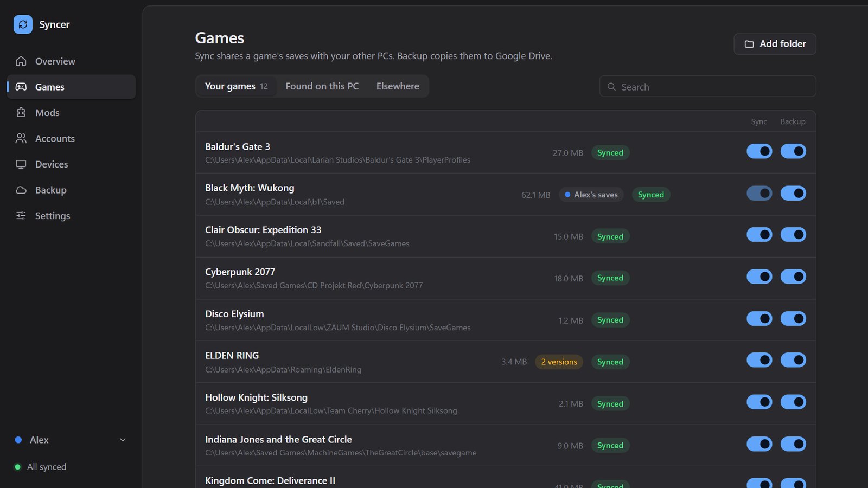
Task: Toggle Sync for Clair Obscur: Expedition 33
Action: pyautogui.click(x=759, y=235)
